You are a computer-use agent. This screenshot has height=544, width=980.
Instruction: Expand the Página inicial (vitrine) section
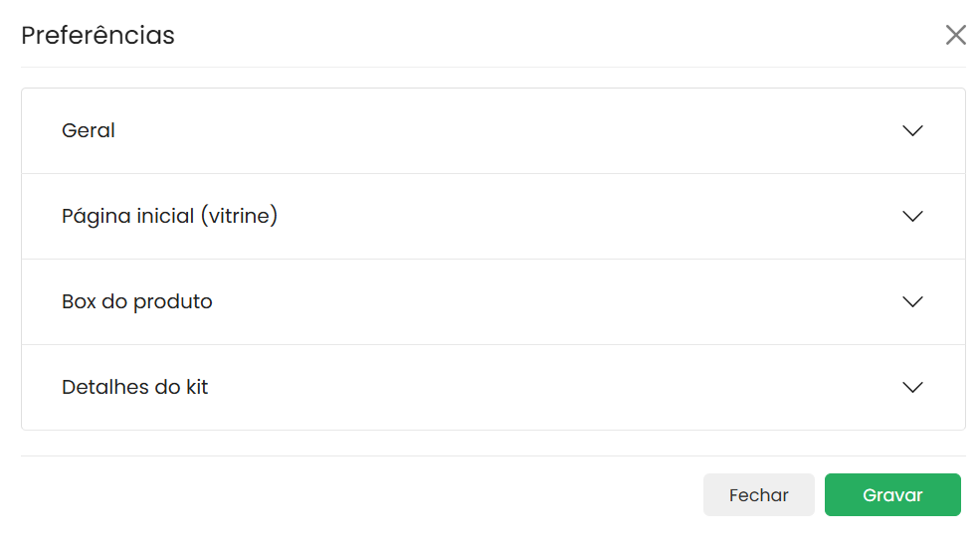(x=492, y=217)
